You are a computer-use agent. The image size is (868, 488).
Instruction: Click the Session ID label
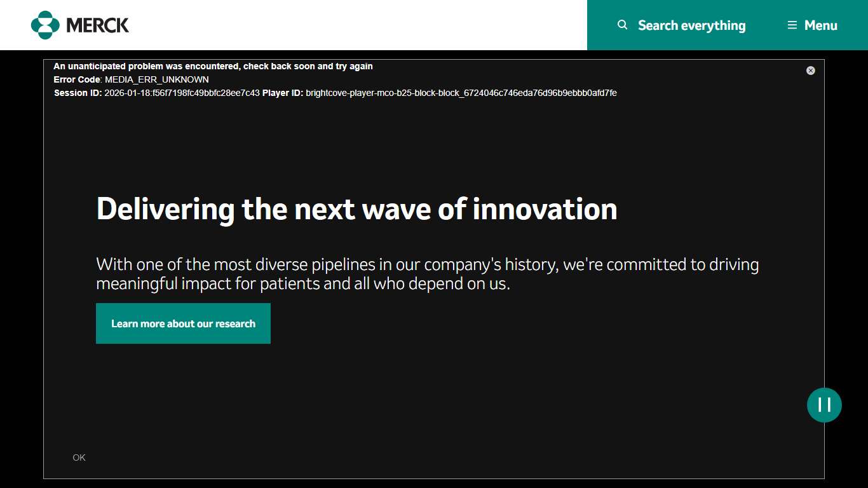click(x=77, y=93)
